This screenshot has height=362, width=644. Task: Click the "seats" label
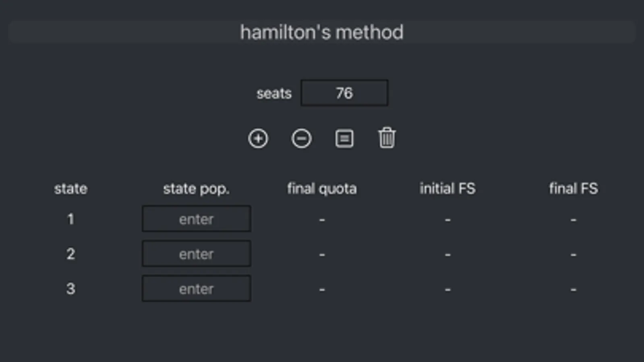pyautogui.click(x=274, y=94)
